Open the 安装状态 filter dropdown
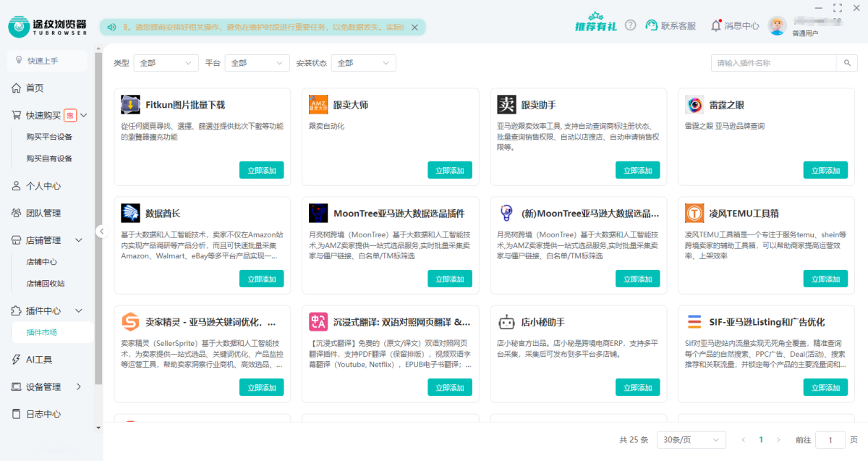This screenshot has height=461, width=868. pyautogui.click(x=363, y=63)
